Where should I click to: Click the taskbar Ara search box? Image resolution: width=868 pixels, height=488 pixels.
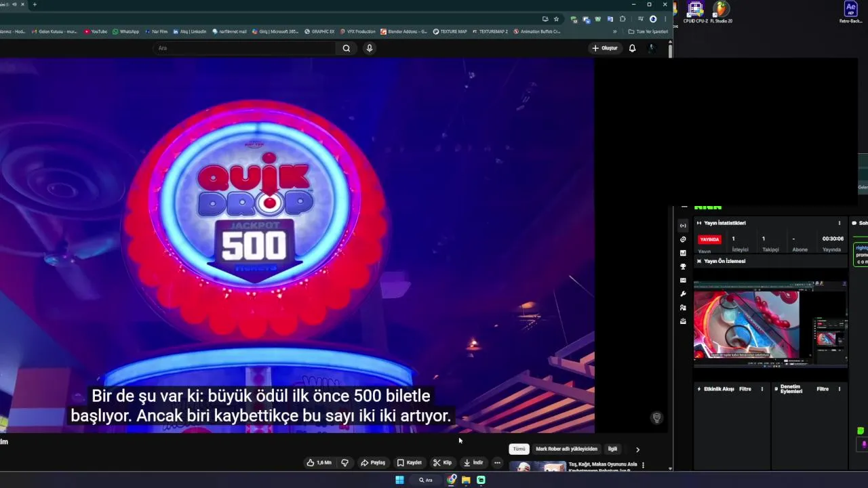click(x=426, y=480)
